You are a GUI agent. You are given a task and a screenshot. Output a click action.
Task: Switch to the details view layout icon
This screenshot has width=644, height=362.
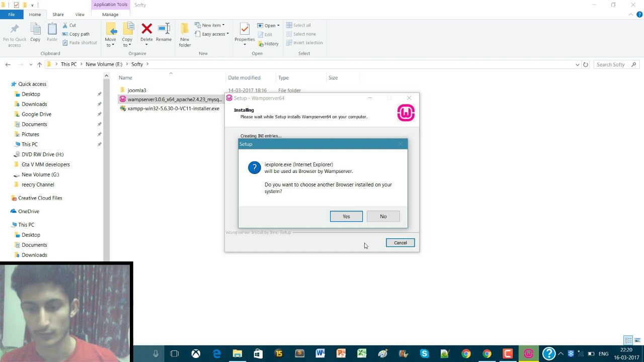[628, 340]
